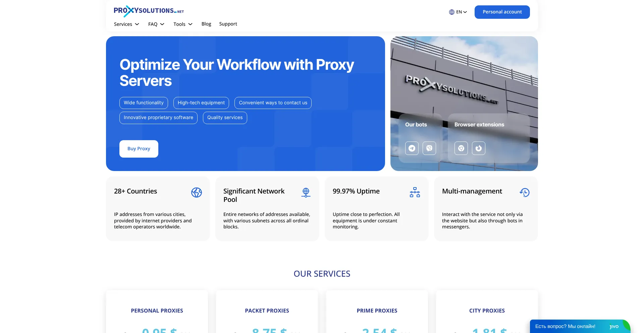Click the Chrome browser extension icon

(x=461, y=148)
